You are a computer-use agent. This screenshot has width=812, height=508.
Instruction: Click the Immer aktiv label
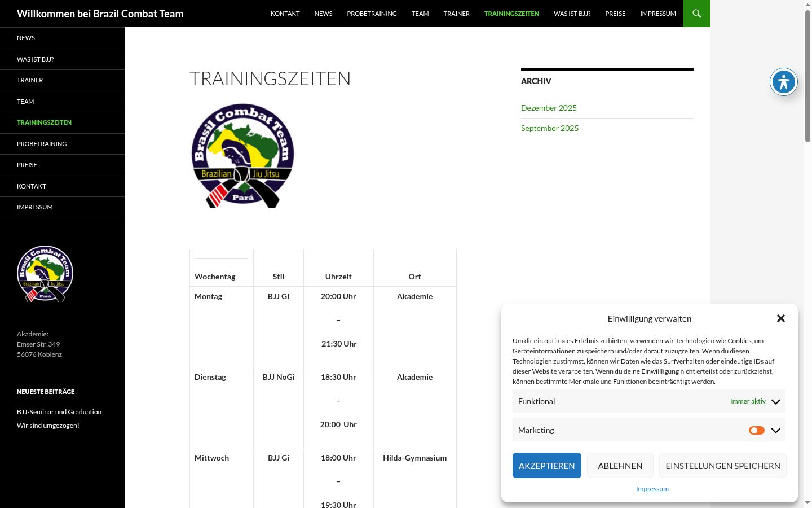748,401
